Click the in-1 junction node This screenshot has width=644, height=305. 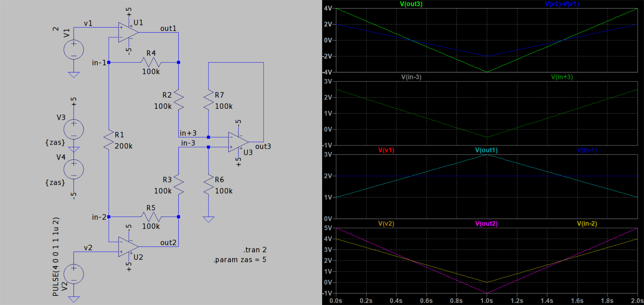tap(109, 62)
